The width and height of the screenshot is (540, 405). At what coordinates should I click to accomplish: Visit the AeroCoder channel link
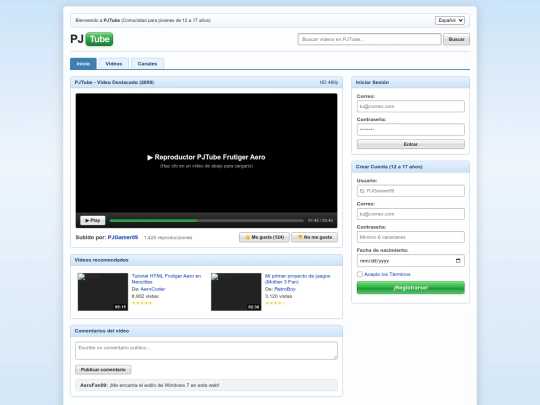(x=153, y=289)
